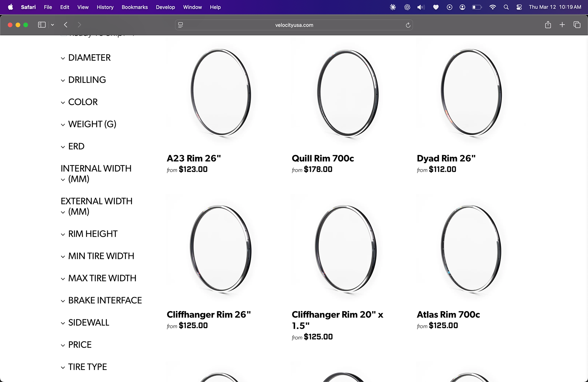The width and height of the screenshot is (588, 382).
Task: Click the Wi-Fi status icon
Action: [492, 7]
